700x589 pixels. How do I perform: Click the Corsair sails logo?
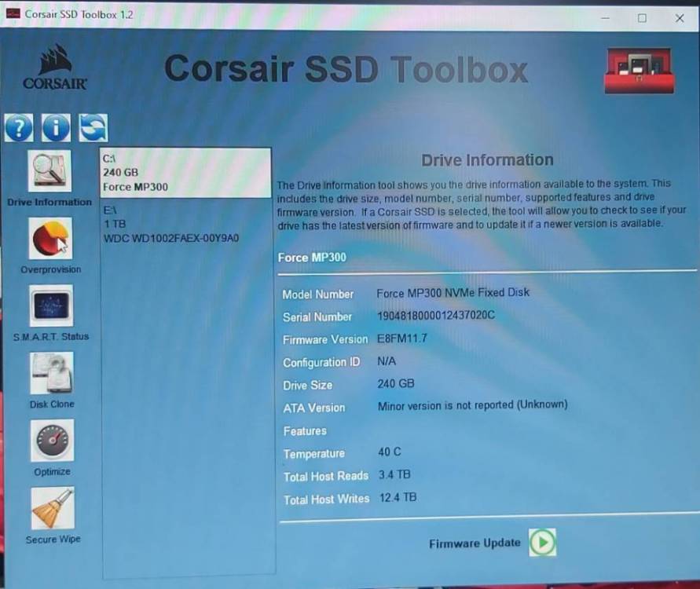pyautogui.click(x=55, y=67)
